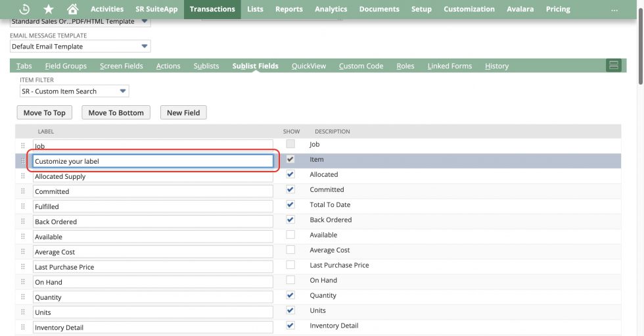This screenshot has width=644, height=336.
Task: Enable Show checkbox for Available
Action: [290, 235]
